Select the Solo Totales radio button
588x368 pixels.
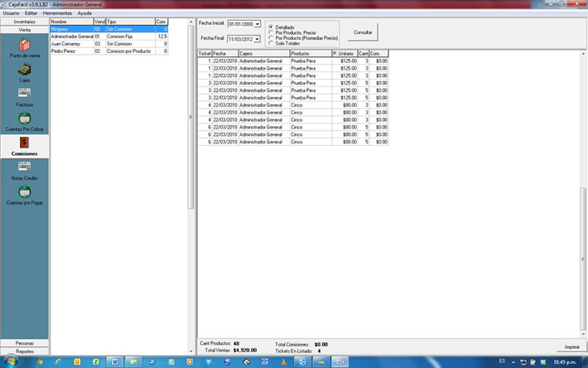pyautogui.click(x=270, y=42)
